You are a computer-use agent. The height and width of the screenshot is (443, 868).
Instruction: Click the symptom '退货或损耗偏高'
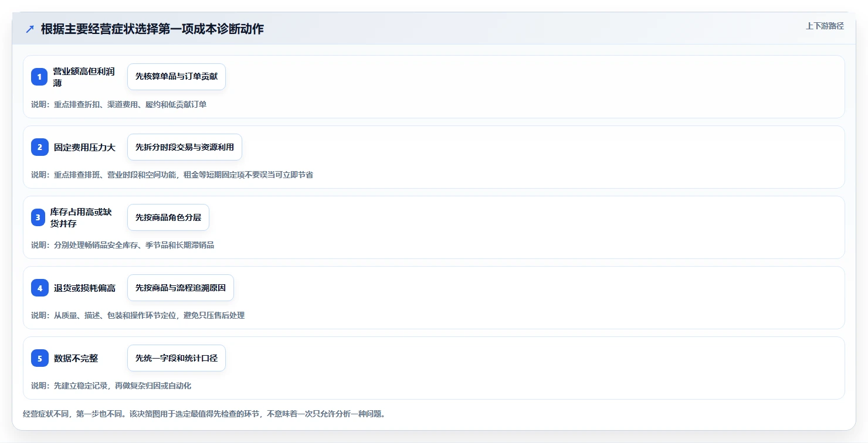[x=85, y=288]
